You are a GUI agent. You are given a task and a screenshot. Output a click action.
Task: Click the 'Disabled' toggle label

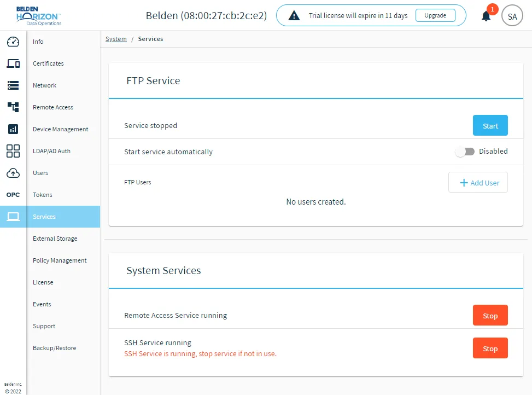tap(493, 152)
